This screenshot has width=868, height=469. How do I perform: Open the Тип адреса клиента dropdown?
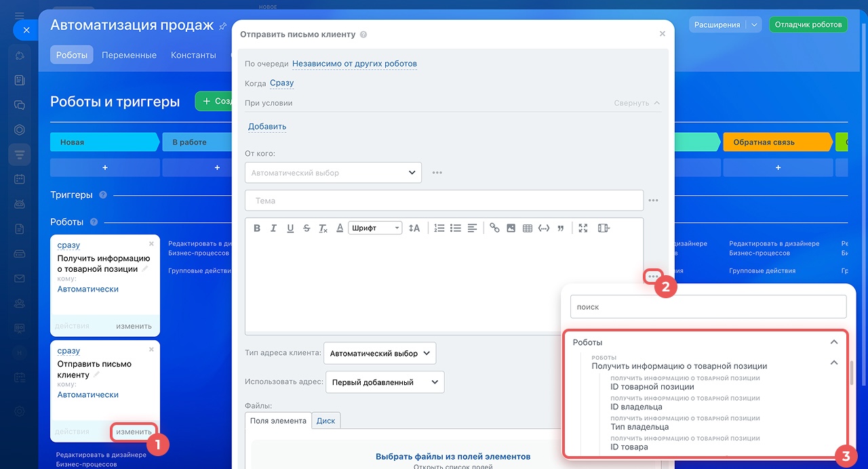380,353
